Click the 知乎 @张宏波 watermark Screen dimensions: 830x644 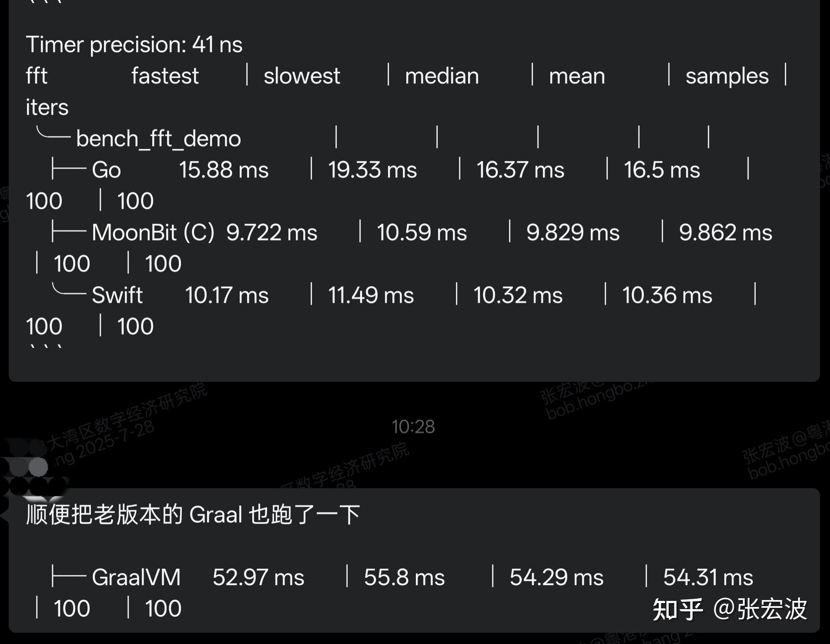point(730,609)
